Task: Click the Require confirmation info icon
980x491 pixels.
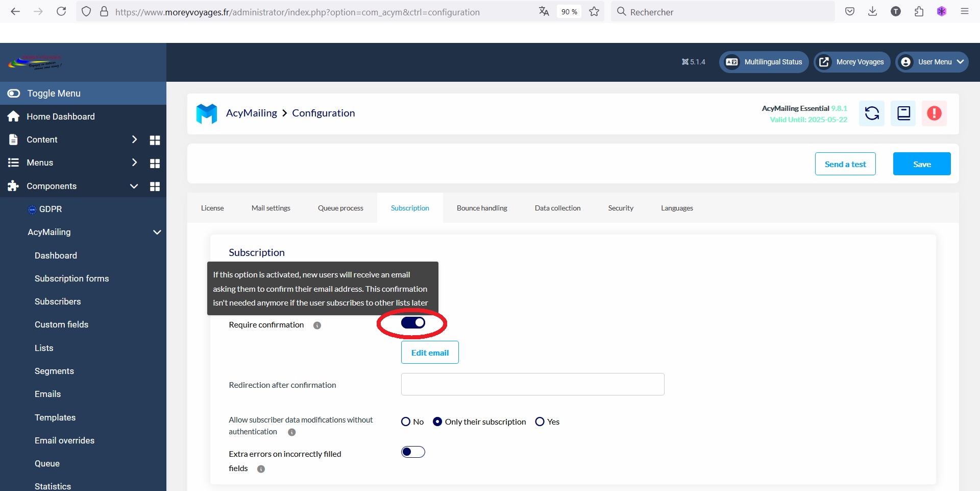Action: click(x=317, y=325)
